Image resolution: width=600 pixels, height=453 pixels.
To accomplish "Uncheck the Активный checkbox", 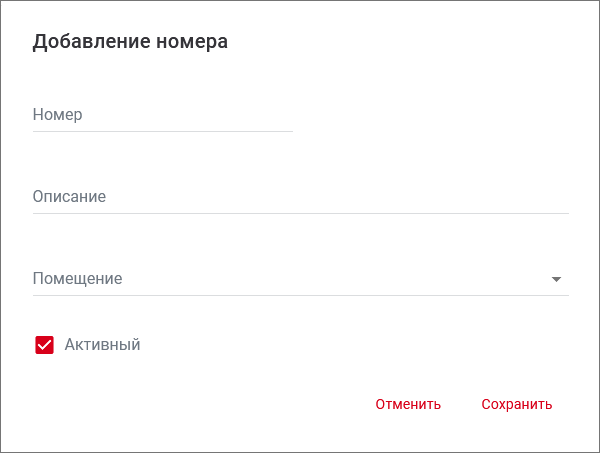I will tap(44, 345).
